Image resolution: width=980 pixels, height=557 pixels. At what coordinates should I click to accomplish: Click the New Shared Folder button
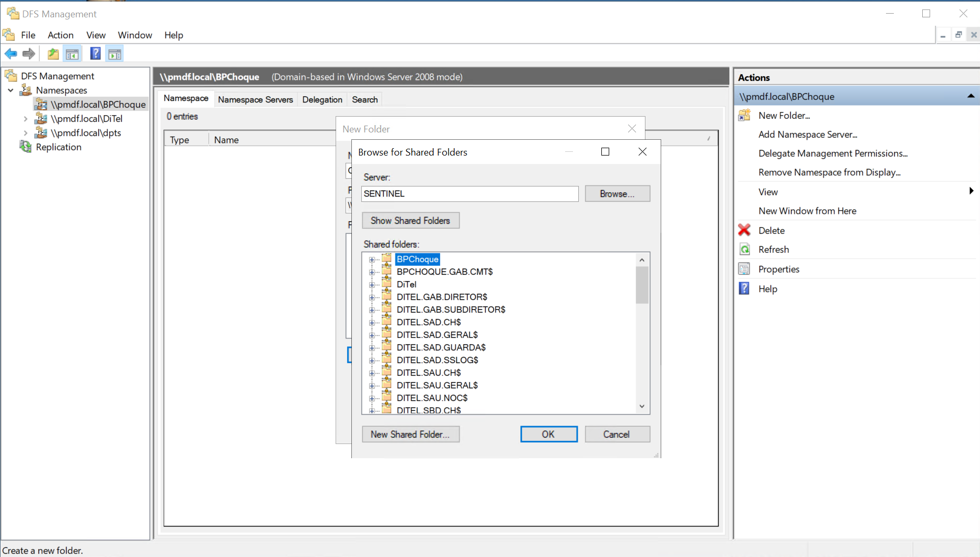pos(410,434)
